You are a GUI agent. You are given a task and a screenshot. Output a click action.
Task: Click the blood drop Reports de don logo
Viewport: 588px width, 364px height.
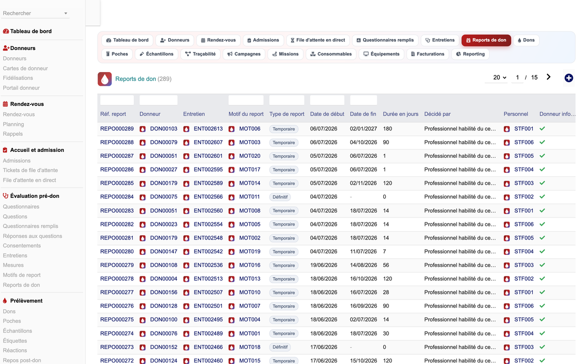tap(105, 79)
